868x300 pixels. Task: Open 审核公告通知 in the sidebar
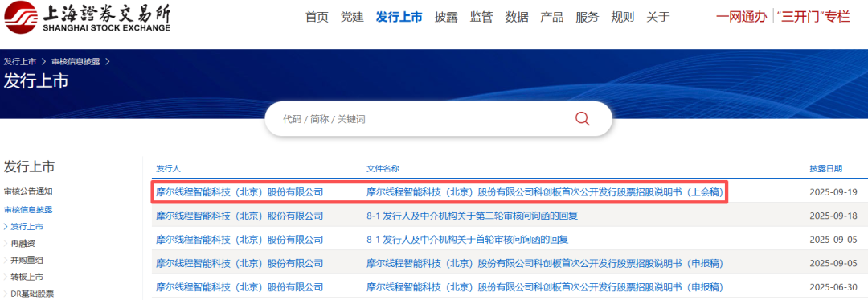click(28, 191)
